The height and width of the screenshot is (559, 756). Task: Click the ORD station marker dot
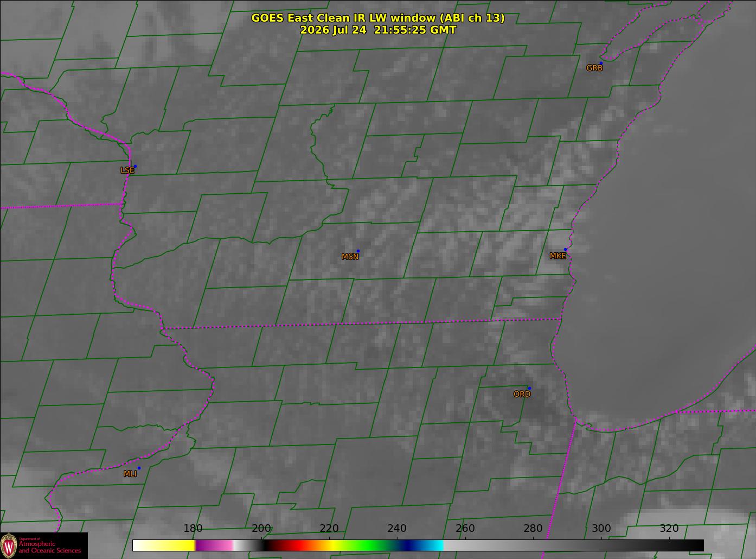tap(529, 389)
